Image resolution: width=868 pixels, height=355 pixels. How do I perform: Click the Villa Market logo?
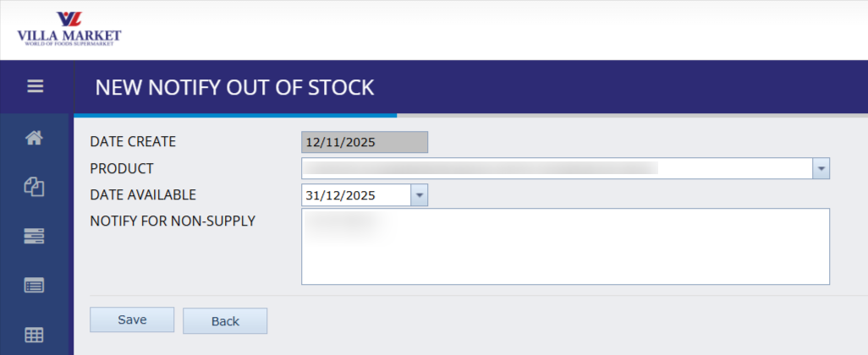coord(69,29)
